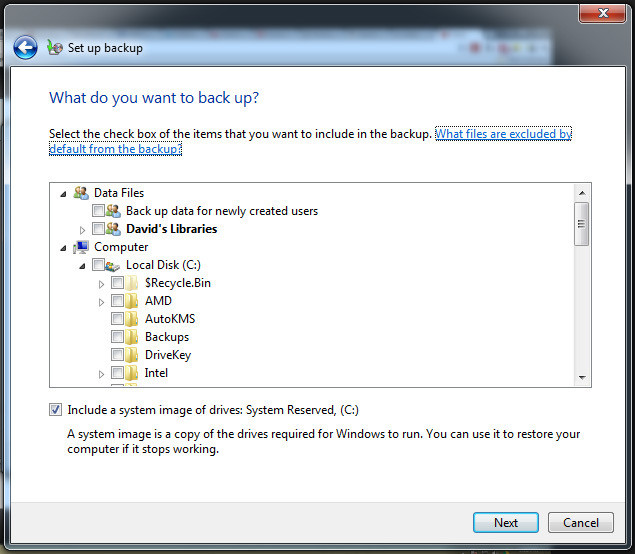The height and width of the screenshot is (554, 635).
Task: Check the DriveKey folder checkbox
Action: 117,355
